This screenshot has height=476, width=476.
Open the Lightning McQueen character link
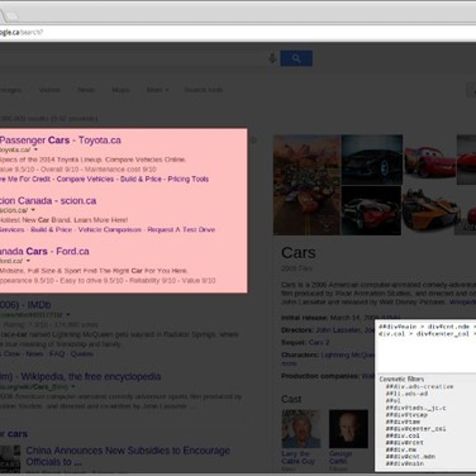coord(348,355)
